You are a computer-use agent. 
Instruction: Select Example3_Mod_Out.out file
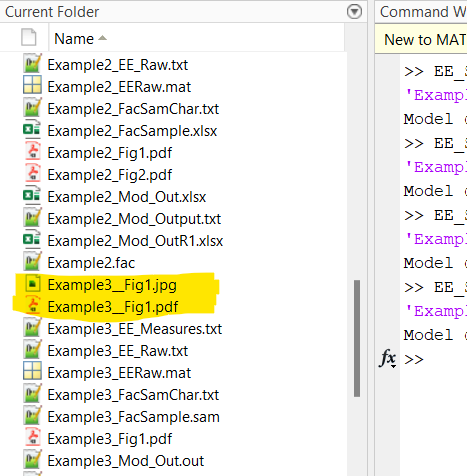[126, 461]
